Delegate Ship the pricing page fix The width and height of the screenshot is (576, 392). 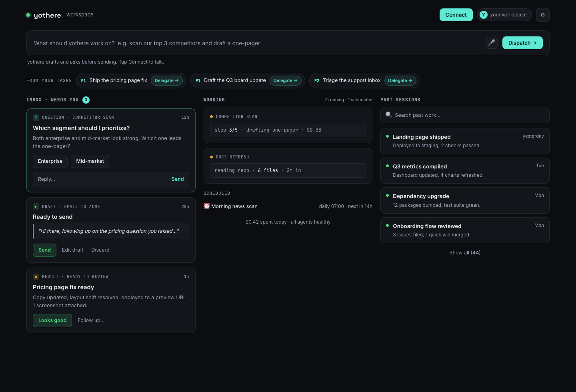point(167,80)
